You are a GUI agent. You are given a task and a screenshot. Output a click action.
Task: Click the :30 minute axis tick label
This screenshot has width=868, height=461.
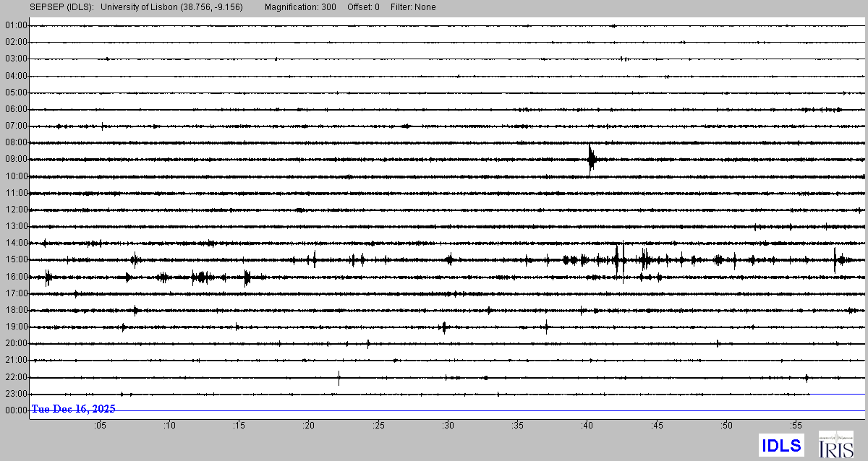[448, 426]
